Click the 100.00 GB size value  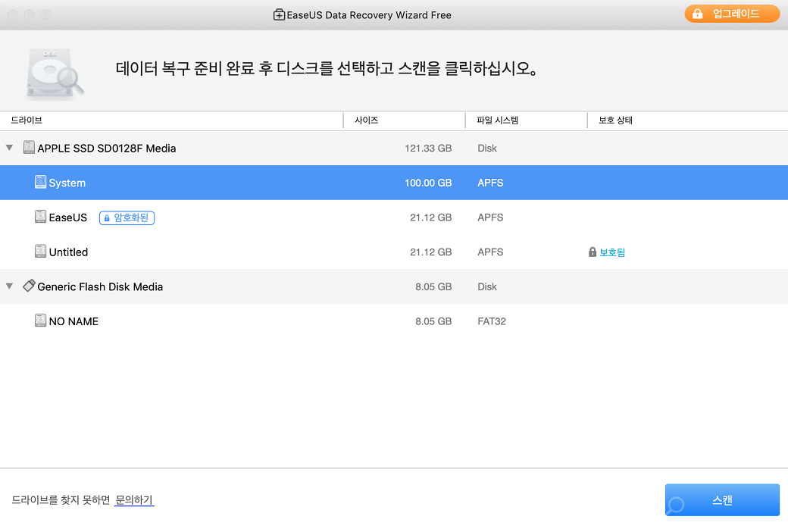click(x=428, y=183)
